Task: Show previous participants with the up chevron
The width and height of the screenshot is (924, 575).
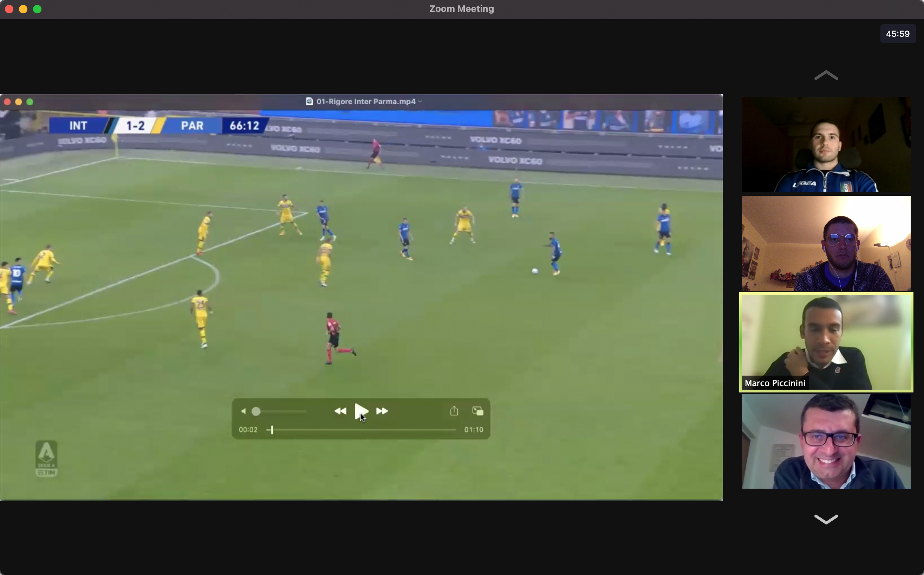Action: click(x=826, y=75)
